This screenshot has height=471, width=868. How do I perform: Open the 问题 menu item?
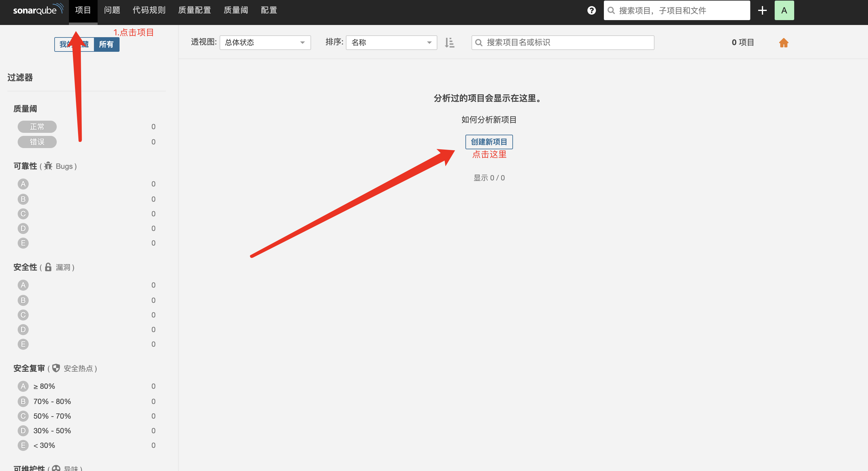pyautogui.click(x=112, y=10)
